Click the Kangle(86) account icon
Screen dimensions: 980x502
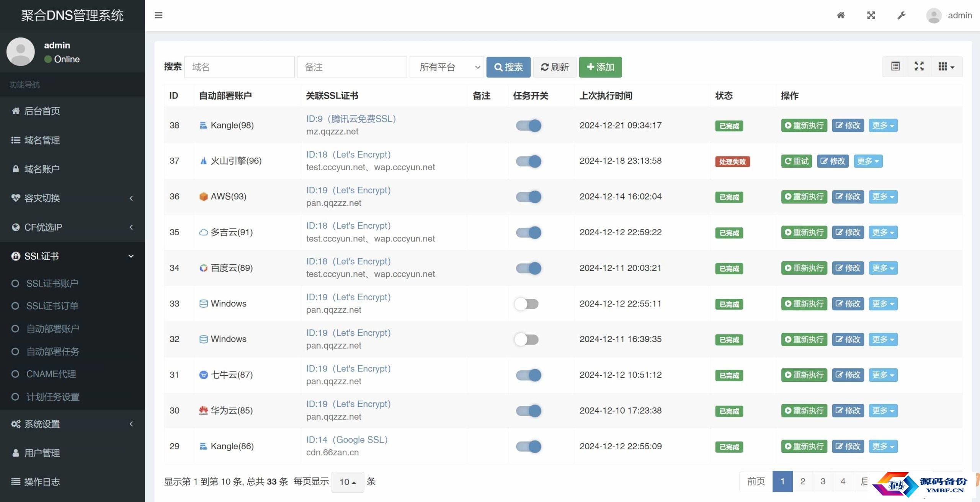[203, 446]
